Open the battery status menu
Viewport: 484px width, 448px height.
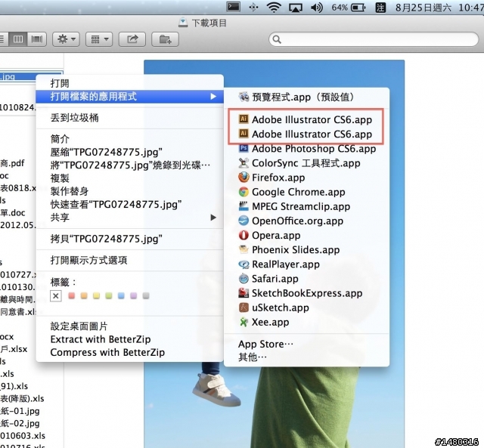(349, 7)
